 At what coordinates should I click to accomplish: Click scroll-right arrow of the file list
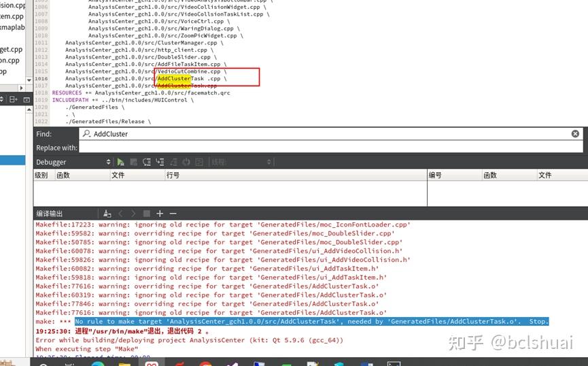[x=21, y=88]
